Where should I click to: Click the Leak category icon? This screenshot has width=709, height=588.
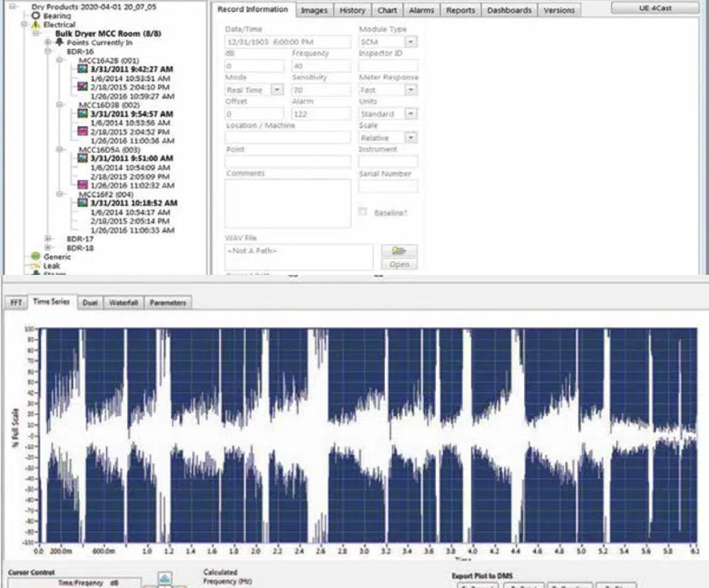[35, 266]
